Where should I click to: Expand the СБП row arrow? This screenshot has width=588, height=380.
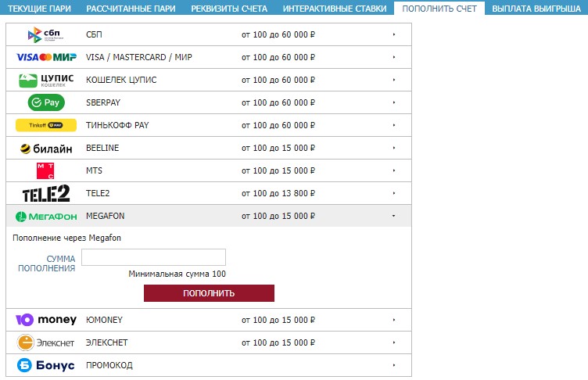coord(394,34)
